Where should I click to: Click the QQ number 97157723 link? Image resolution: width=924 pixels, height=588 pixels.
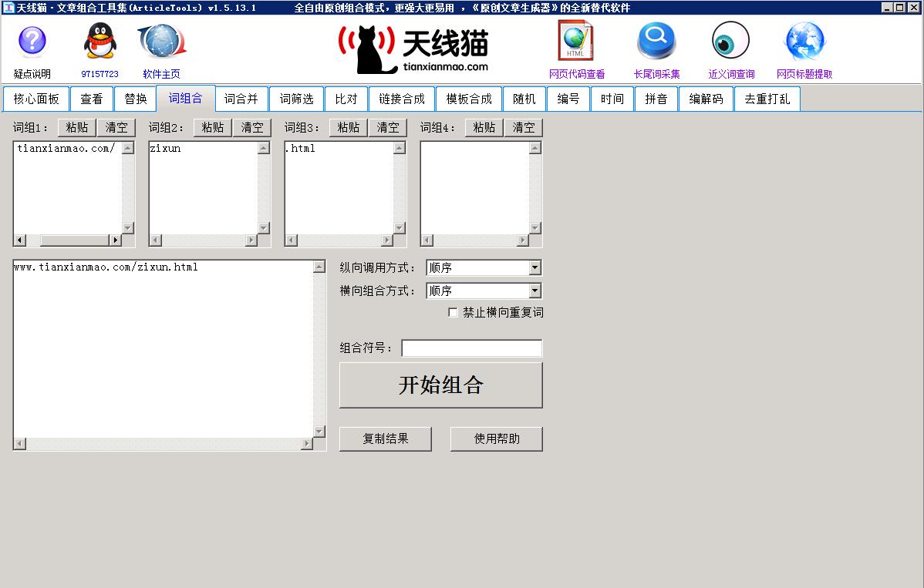tap(99, 74)
